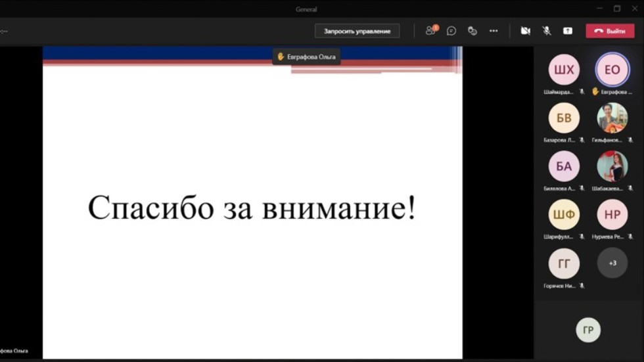Select the ЕО presenter avatar

point(612,70)
